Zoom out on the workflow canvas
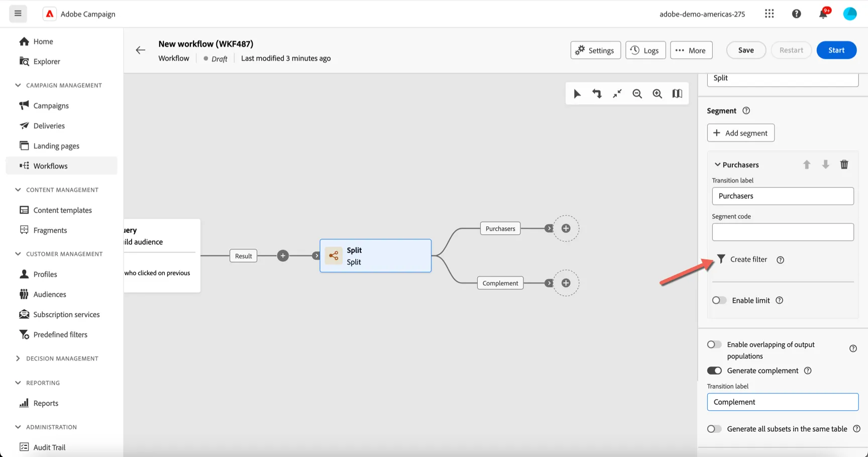 637,94
